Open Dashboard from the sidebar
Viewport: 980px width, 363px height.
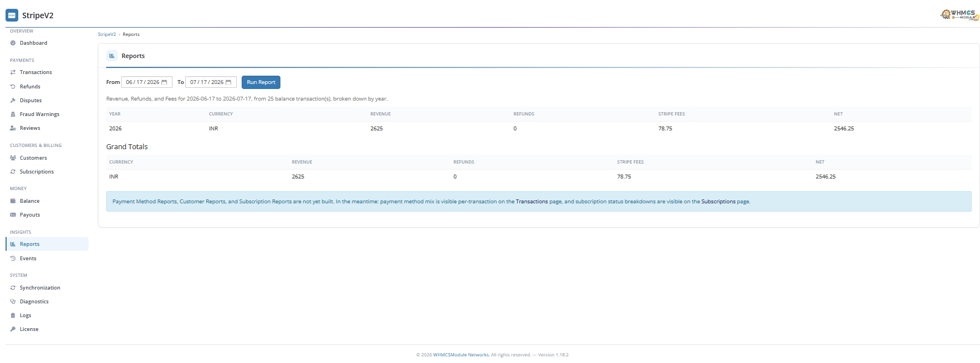pos(47,43)
